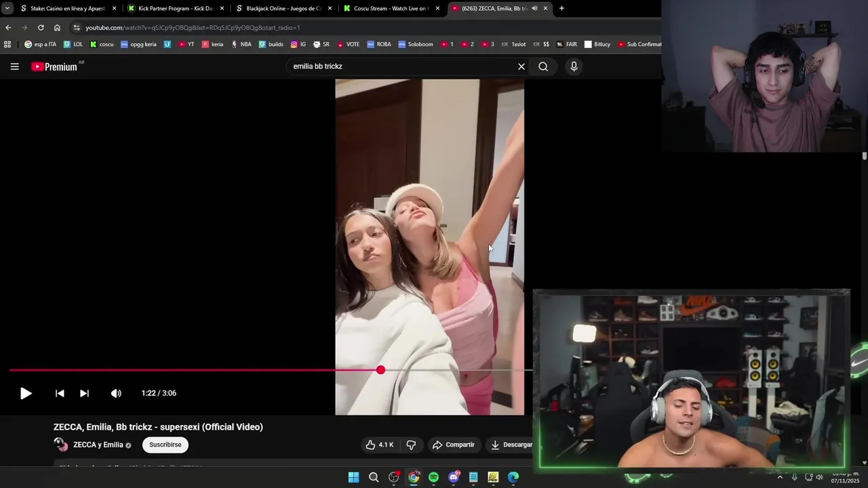This screenshot has width=868, height=488.
Task: Click the page vertical scrollbar thumb
Action: click(865, 156)
